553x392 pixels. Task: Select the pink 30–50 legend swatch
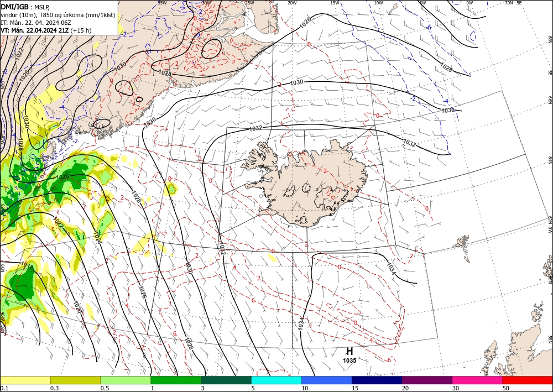pos(477,380)
